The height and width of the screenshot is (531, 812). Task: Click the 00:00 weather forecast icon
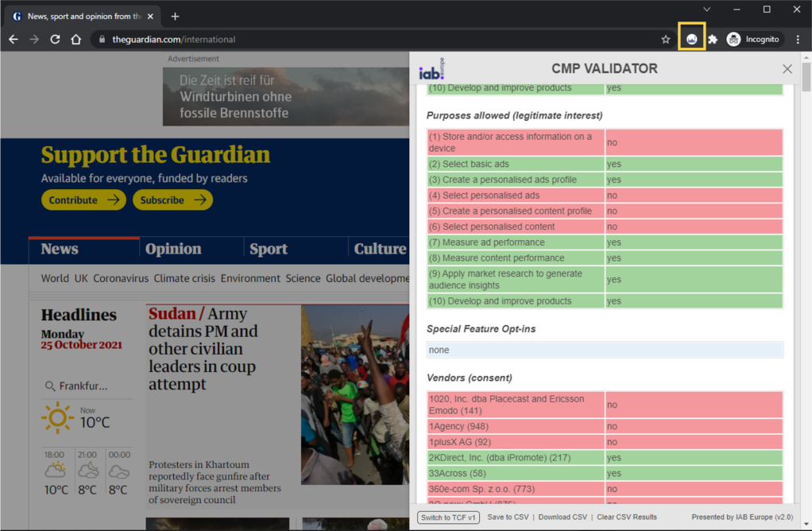119,471
